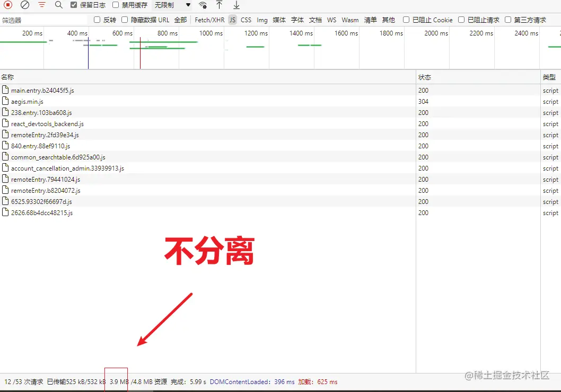The image size is (561, 392).
Task: Toggle the filter funnel icon
Action: tap(42, 5)
